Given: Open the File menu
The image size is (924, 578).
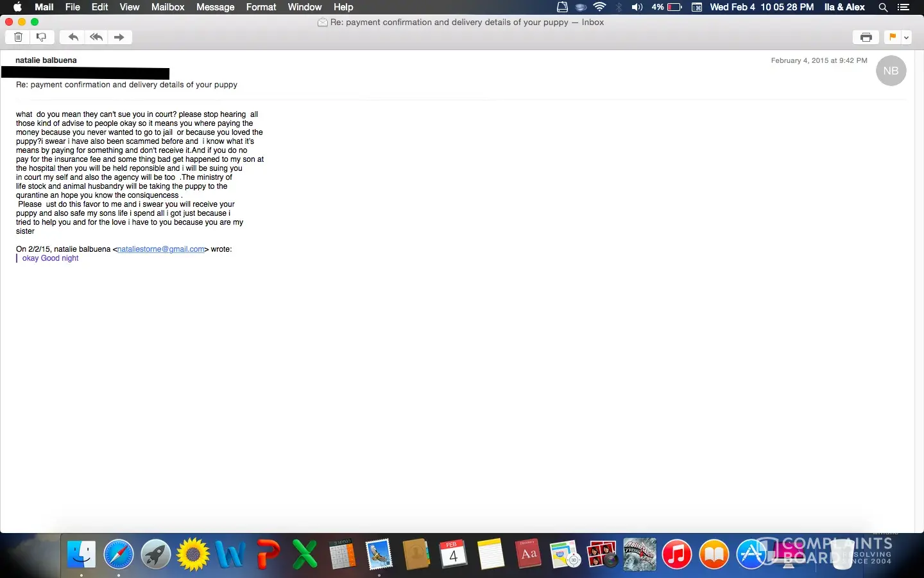Looking at the screenshot, I should point(73,7).
